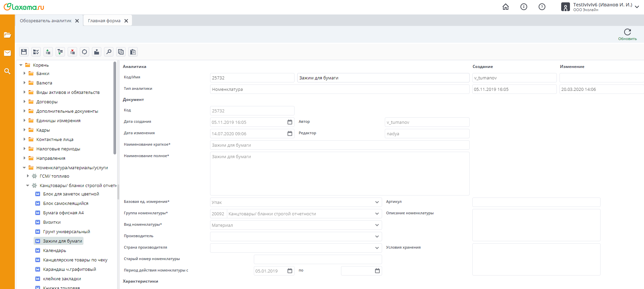Click the Обновить button
Screen dimensions: 644x289
(627, 34)
